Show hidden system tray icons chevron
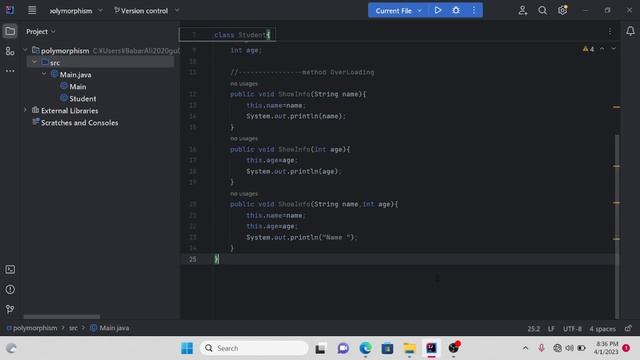The height and width of the screenshot is (360, 640). tap(525, 348)
